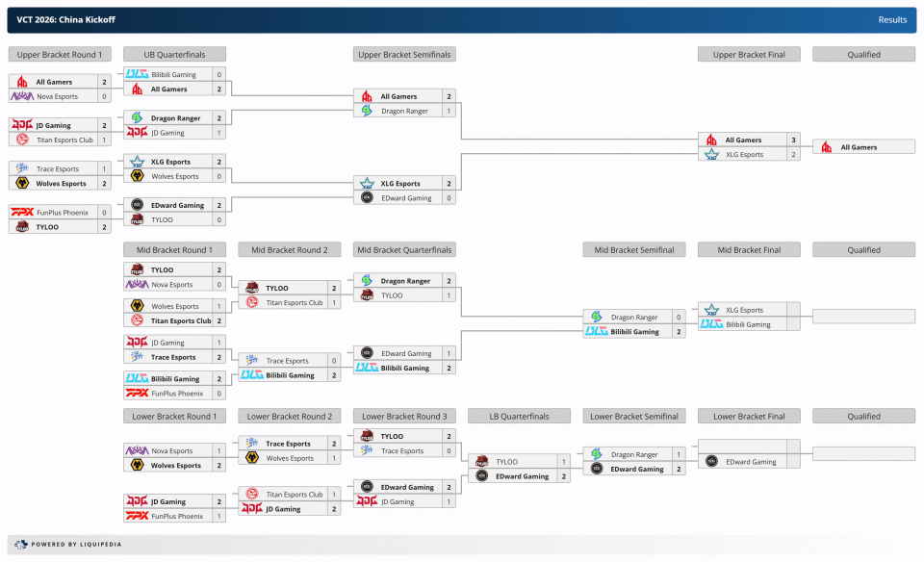Click Nova Esports name in Mid Bracket Round 1
Screen dimensions: 924x562
coord(172,285)
